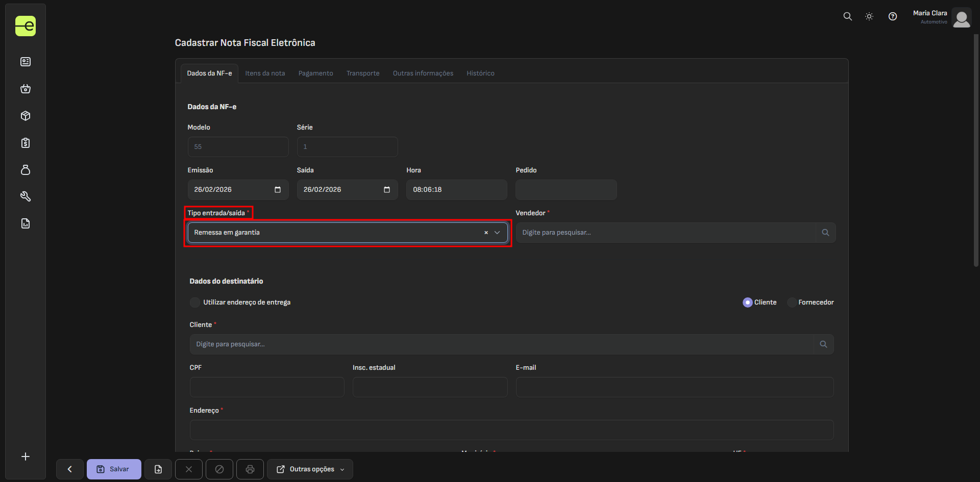Open the help question mark icon
Image resolution: width=980 pixels, height=482 pixels.
(892, 16)
